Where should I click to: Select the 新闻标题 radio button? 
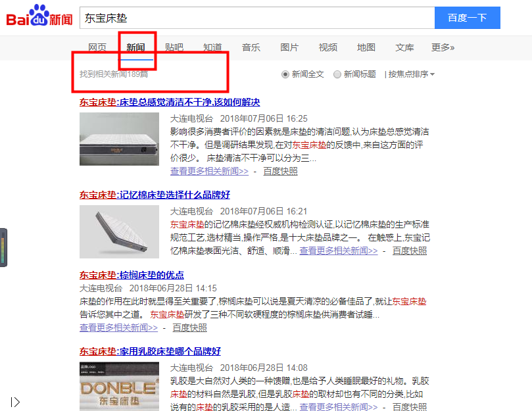tap(337, 74)
